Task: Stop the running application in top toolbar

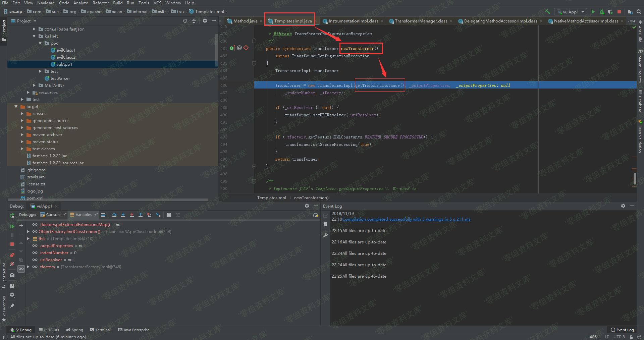Action: (619, 12)
